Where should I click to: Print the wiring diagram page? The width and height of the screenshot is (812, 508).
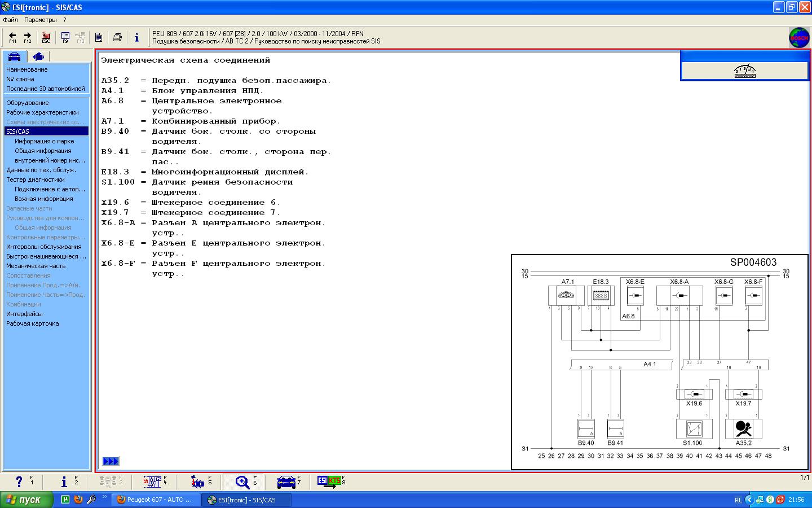pos(117,37)
